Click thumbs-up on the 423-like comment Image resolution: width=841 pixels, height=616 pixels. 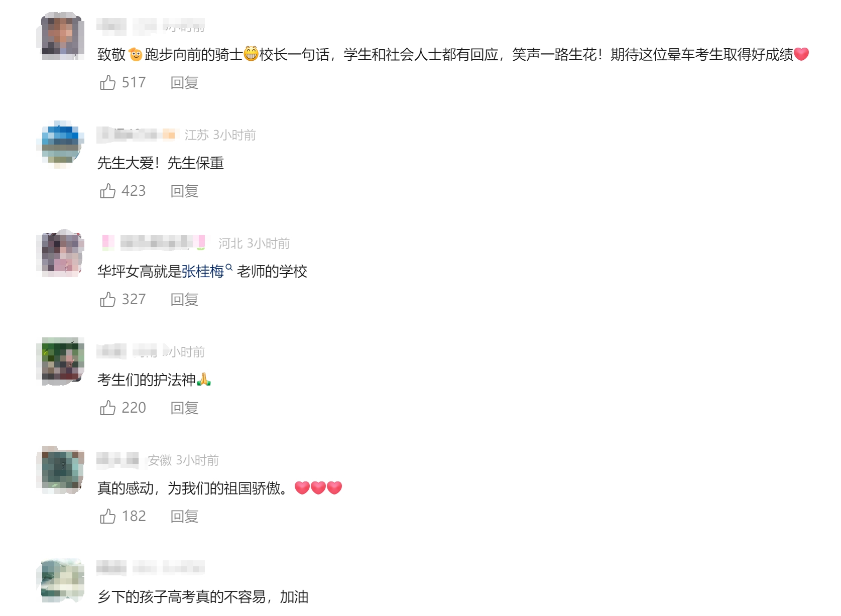tap(107, 191)
